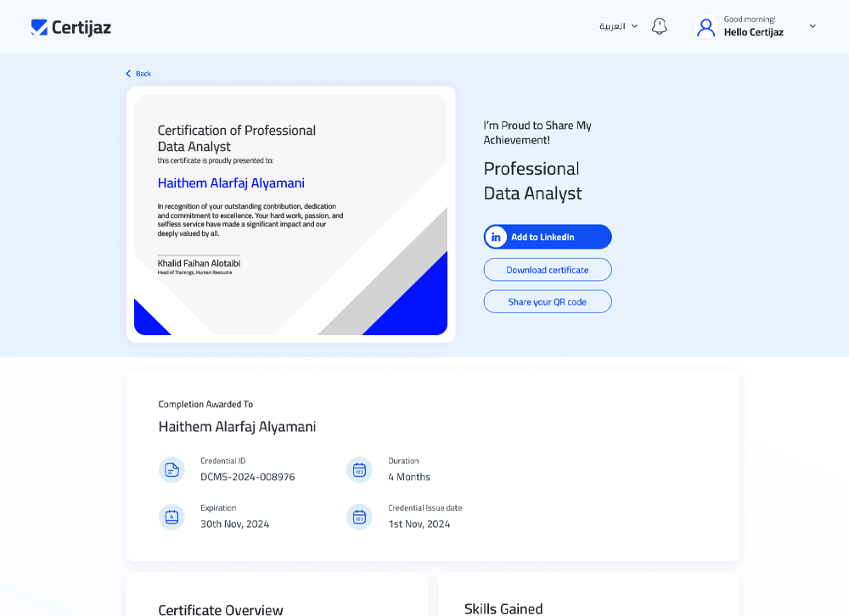The image size is (849, 616).
Task: Click the Certificate Overview section heading
Action: [x=221, y=609]
